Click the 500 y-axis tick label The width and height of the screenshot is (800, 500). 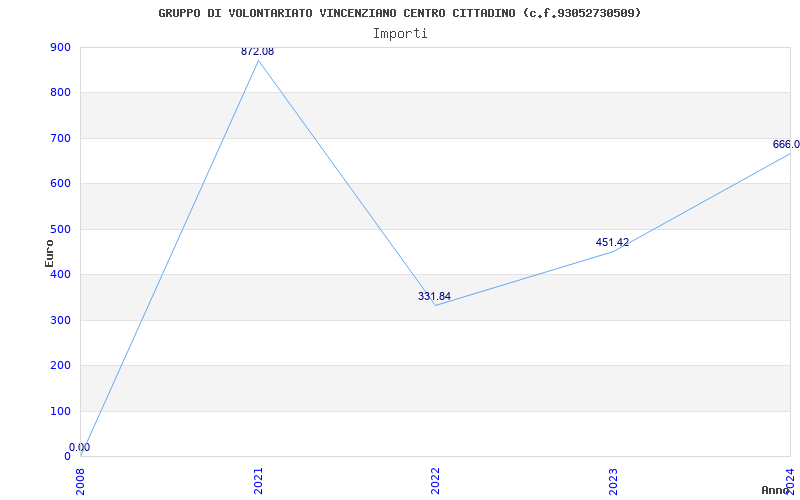(x=60, y=229)
